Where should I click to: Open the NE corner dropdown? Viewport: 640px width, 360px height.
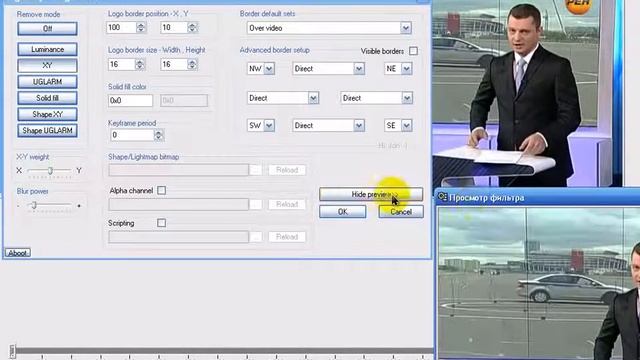[x=398, y=69]
